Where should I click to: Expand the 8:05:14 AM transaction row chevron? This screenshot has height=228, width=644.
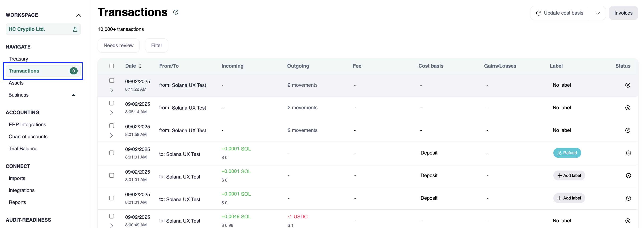(111, 113)
